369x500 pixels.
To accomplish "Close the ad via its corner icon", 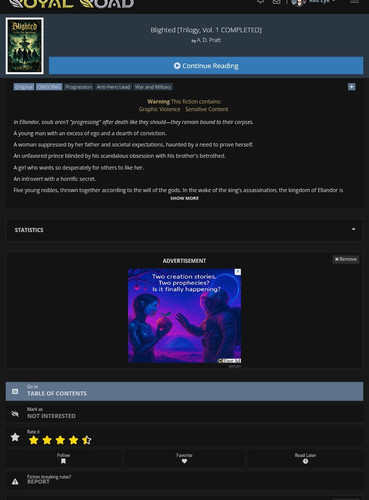I will coord(238,272).
